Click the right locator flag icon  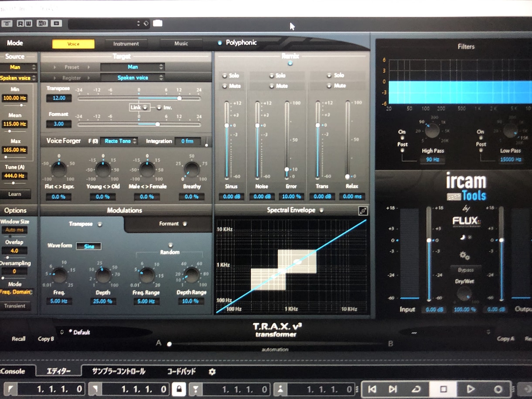coord(95,389)
